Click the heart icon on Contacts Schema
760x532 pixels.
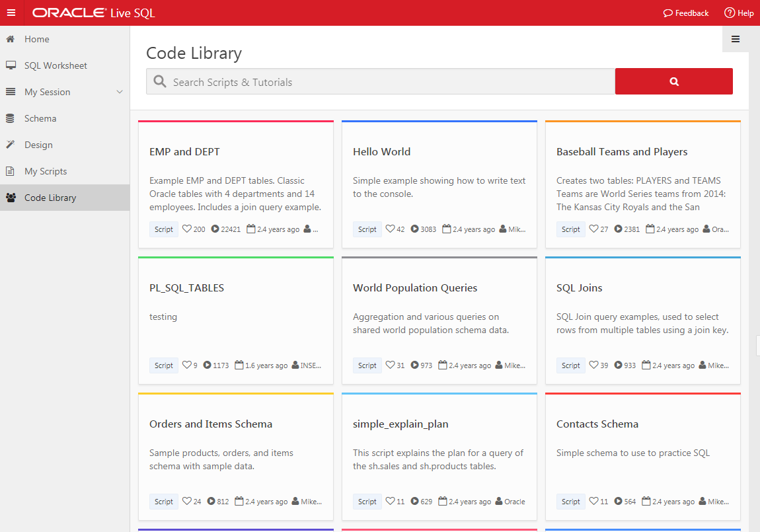coord(593,501)
